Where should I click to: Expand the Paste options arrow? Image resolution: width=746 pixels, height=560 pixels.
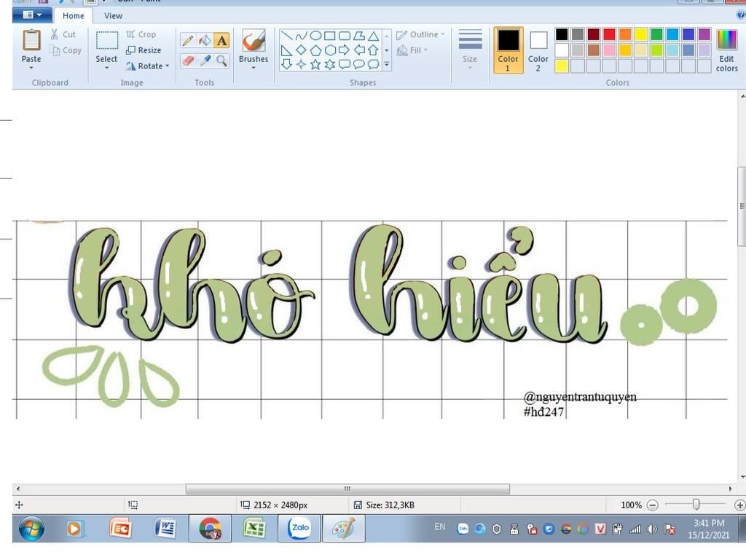pos(31,68)
